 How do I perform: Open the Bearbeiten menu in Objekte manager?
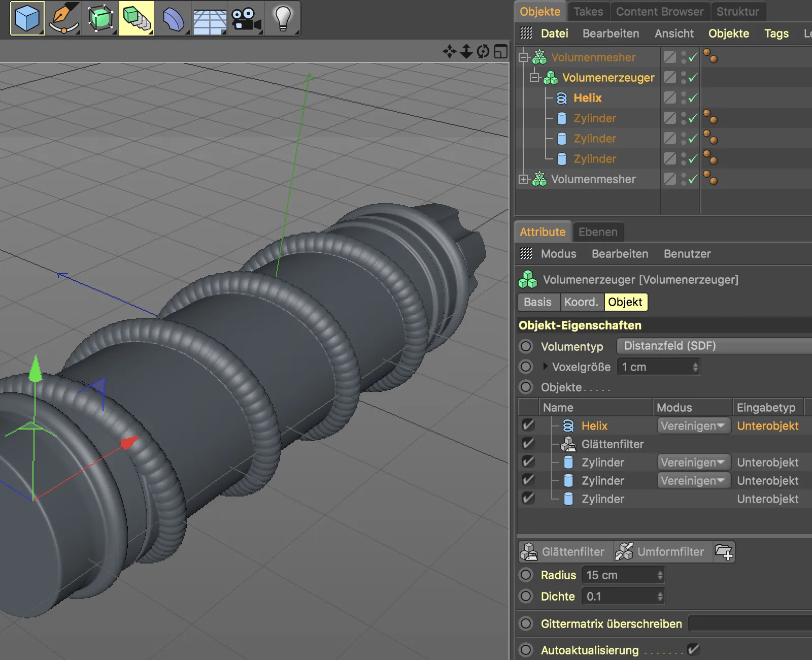tap(611, 34)
